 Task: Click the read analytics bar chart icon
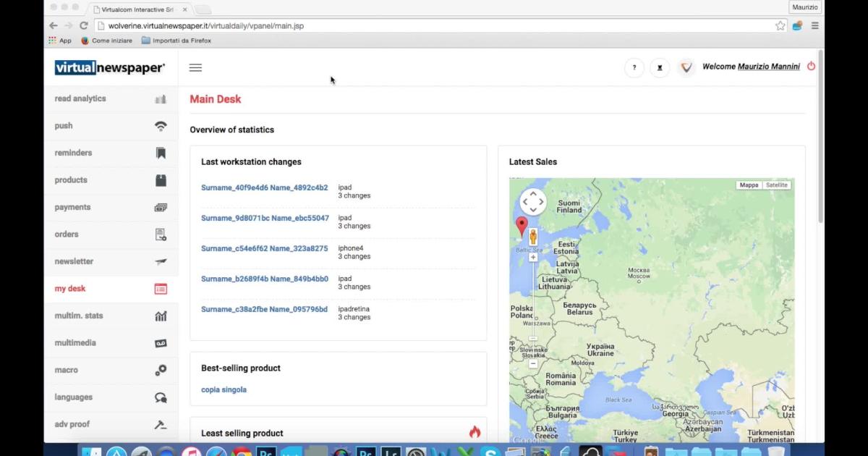point(161,99)
